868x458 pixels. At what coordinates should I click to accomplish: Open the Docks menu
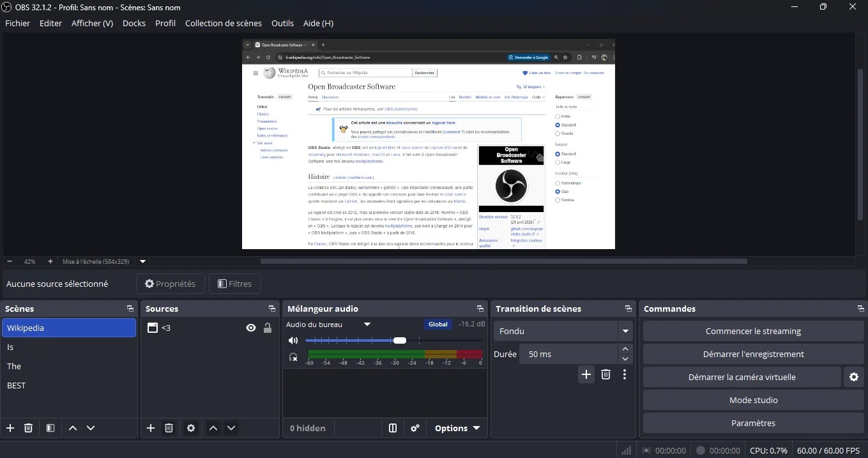[134, 23]
